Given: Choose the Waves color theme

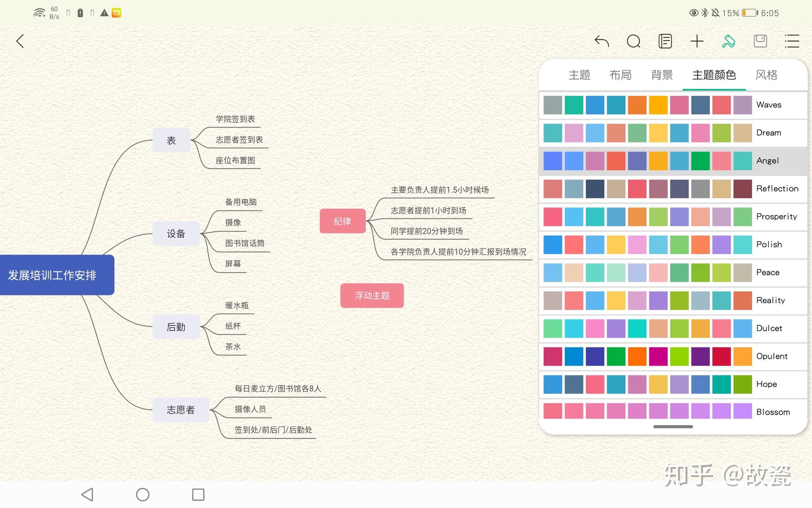Looking at the screenshot, I should pyautogui.click(x=673, y=105).
